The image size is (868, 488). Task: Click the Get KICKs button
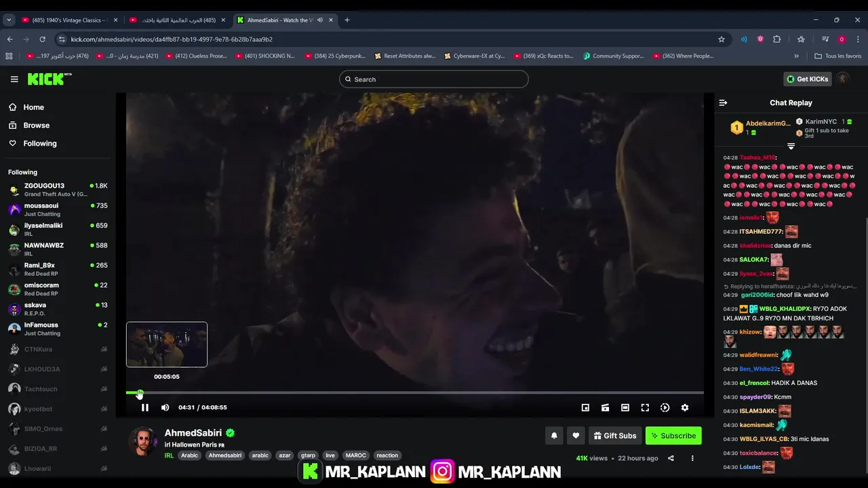point(807,79)
